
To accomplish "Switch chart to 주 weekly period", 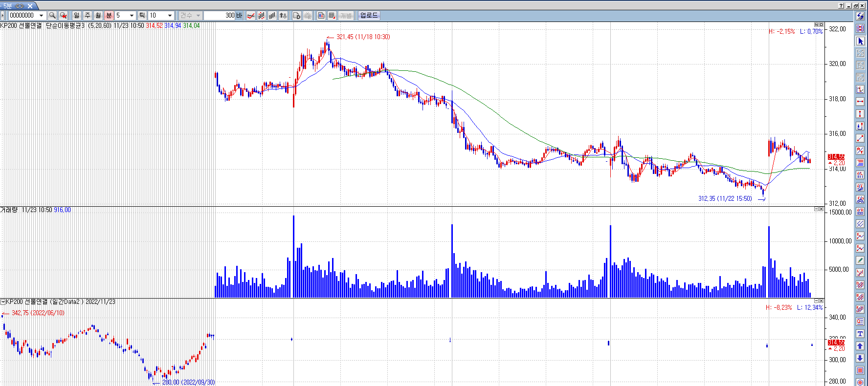I will (88, 16).
